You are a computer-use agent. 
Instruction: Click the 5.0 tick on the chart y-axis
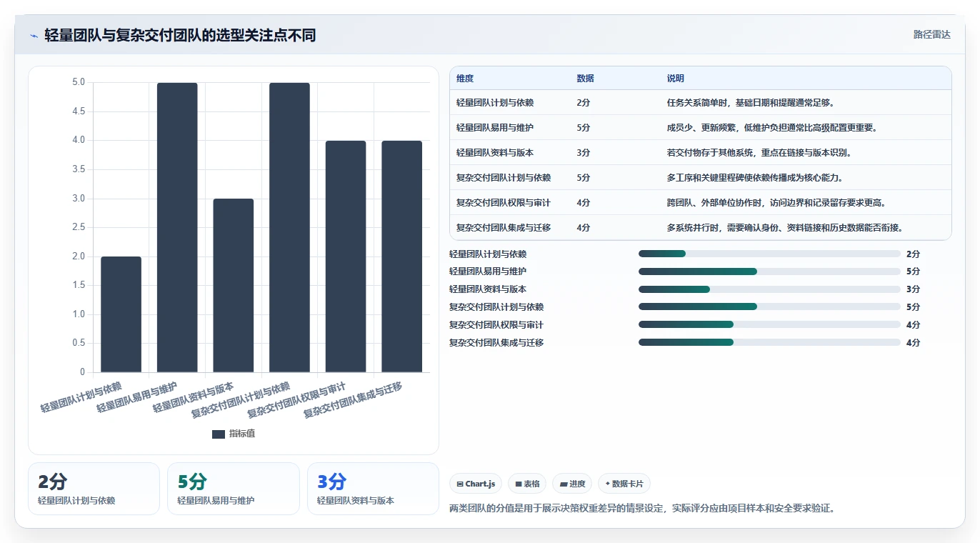tap(79, 82)
